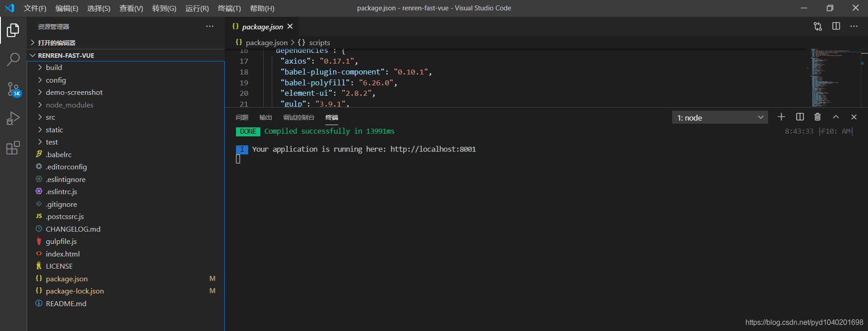Image resolution: width=868 pixels, height=331 pixels.
Task: Close the package.json editor tab
Action: [290, 27]
